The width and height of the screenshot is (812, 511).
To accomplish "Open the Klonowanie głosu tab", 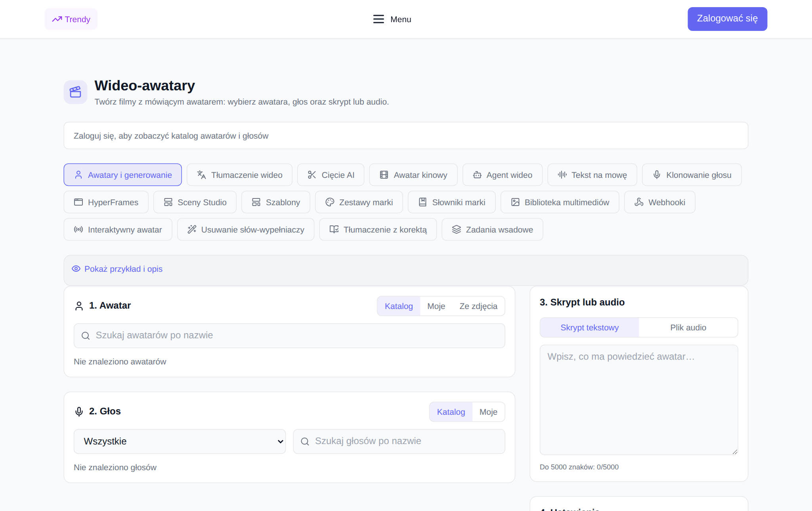I will (x=692, y=175).
